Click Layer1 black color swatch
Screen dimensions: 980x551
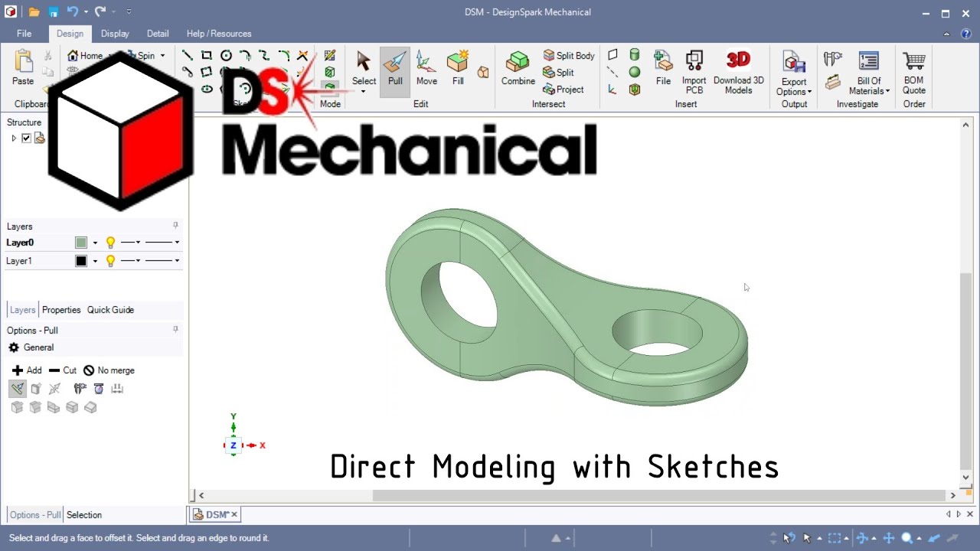coord(81,261)
